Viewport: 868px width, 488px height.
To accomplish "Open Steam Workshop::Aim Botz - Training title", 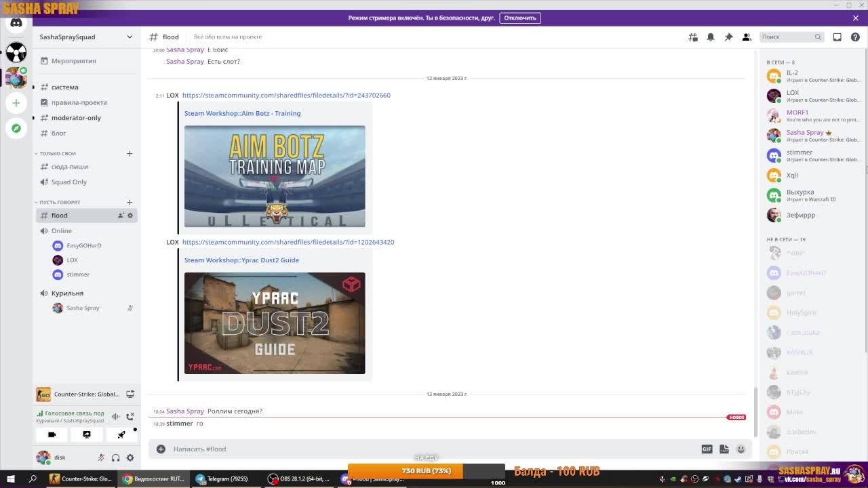I will [x=242, y=113].
